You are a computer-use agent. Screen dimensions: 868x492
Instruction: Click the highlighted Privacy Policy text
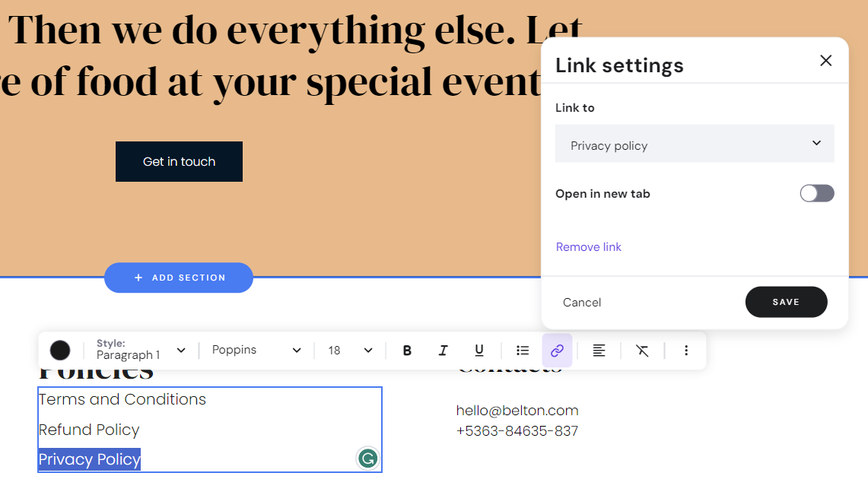[x=90, y=459]
